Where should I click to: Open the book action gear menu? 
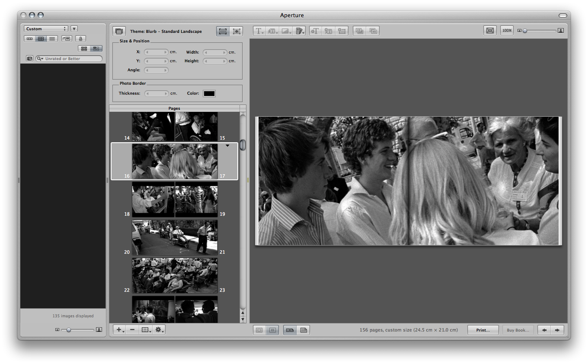click(x=159, y=330)
